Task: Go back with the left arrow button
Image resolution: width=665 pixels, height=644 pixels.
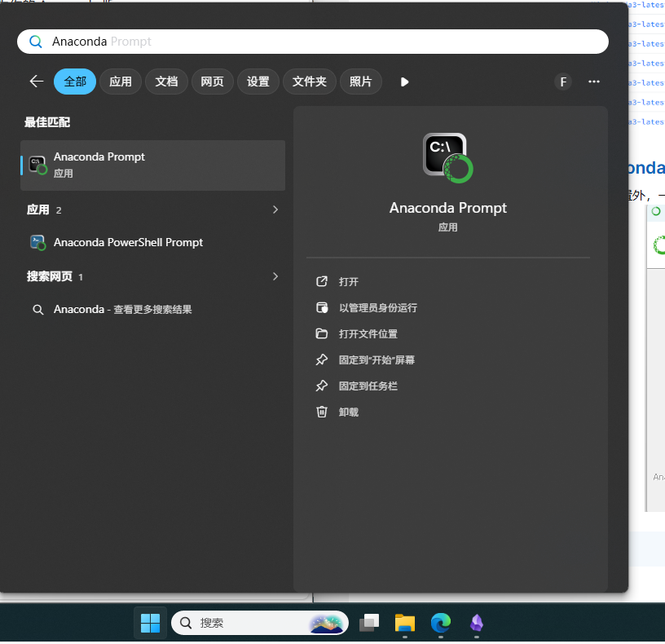Action: click(x=37, y=82)
